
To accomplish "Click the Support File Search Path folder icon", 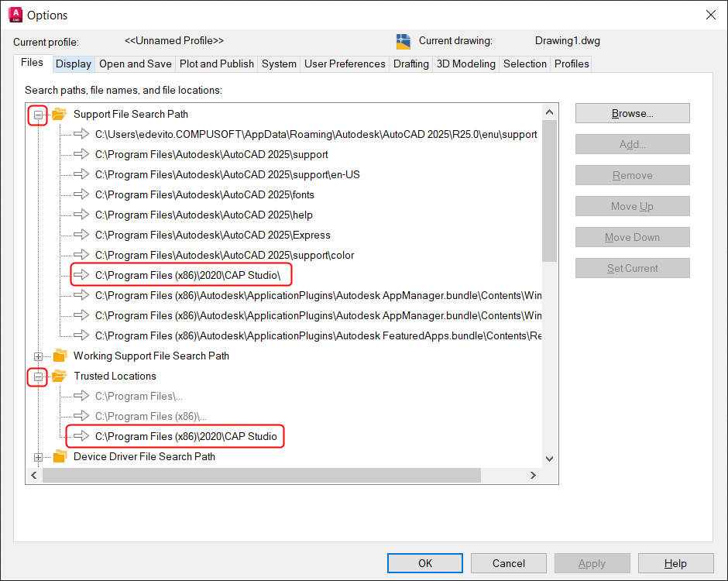I will click(60, 115).
